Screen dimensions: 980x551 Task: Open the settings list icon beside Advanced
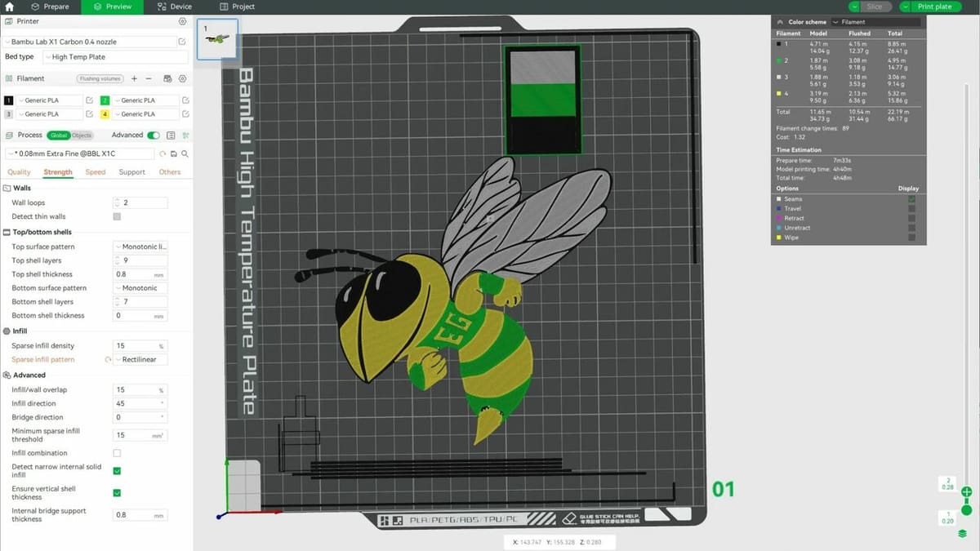[x=171, y=136]
